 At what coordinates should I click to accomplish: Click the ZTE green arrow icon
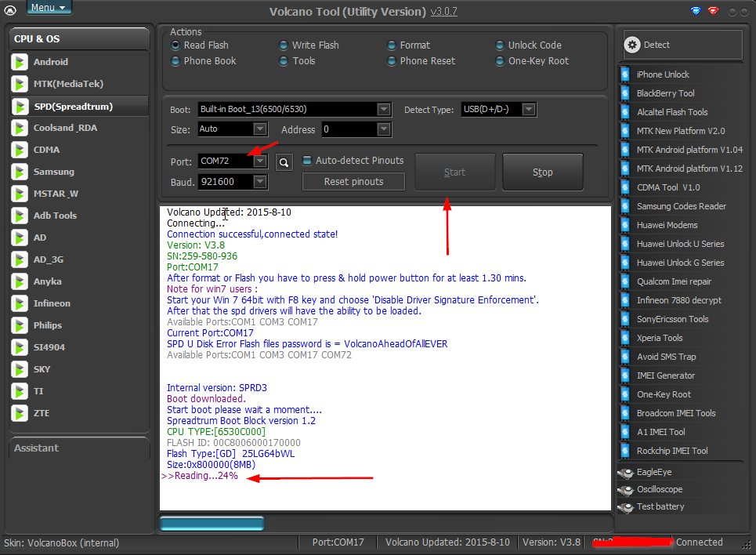pyautogui.click(x=20, y=414)
